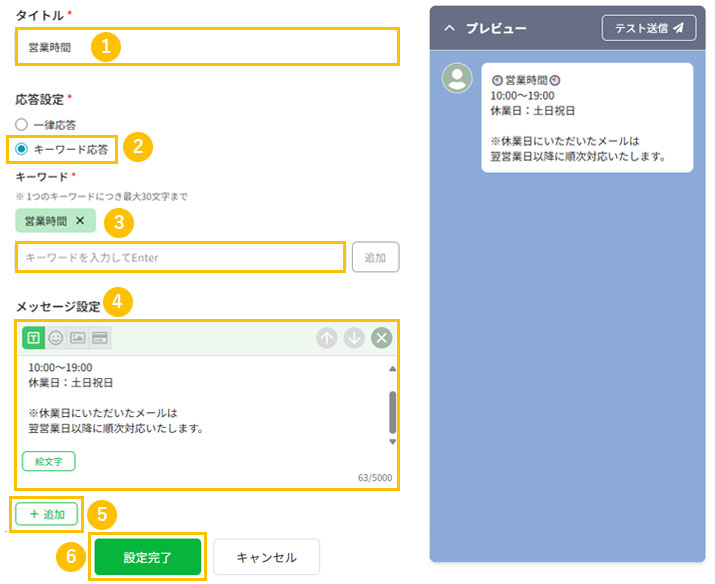
Task: Delete message block with X circle
Action: tap(381, 338)
